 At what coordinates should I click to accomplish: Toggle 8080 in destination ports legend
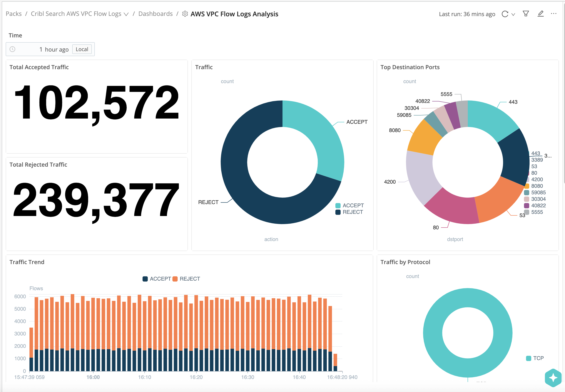pyautogui.click(x=533, y=186)
